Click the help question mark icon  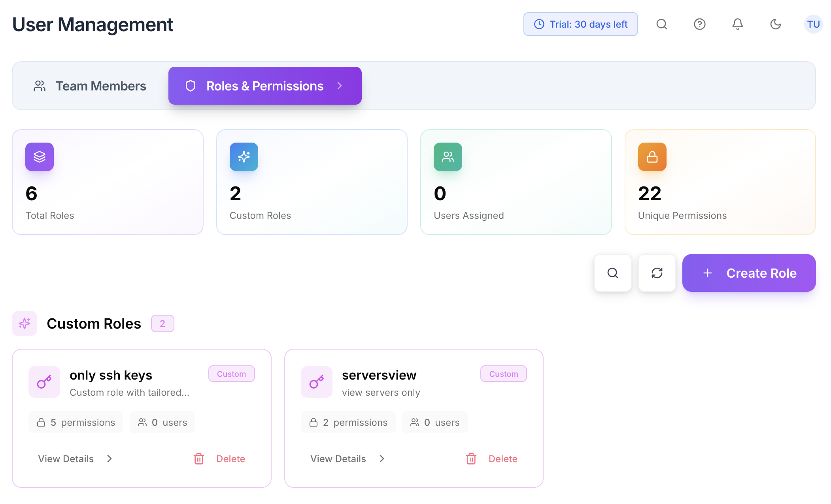pyautogui.click(x=700, y=24)
